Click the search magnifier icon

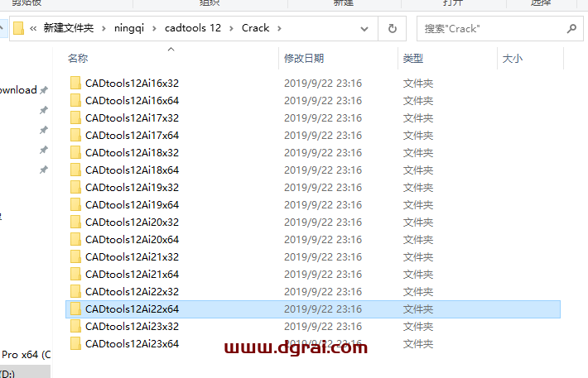[571, 28]
